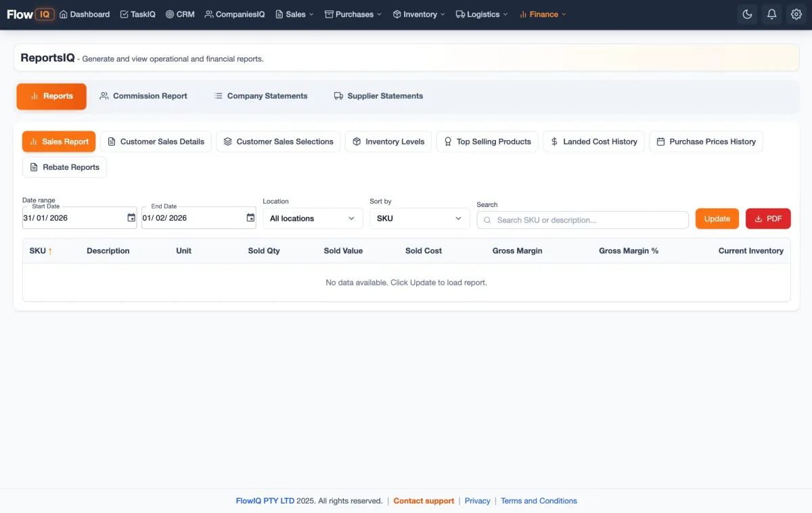Click the Start Date field

click(79, 218)
